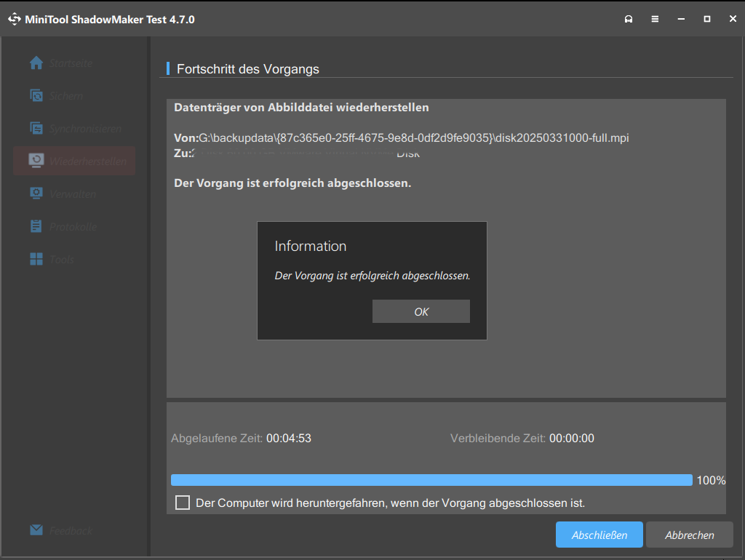Click the Startseite home icon
This screenshot has width=745, height=560.
(x=36, y=63)
